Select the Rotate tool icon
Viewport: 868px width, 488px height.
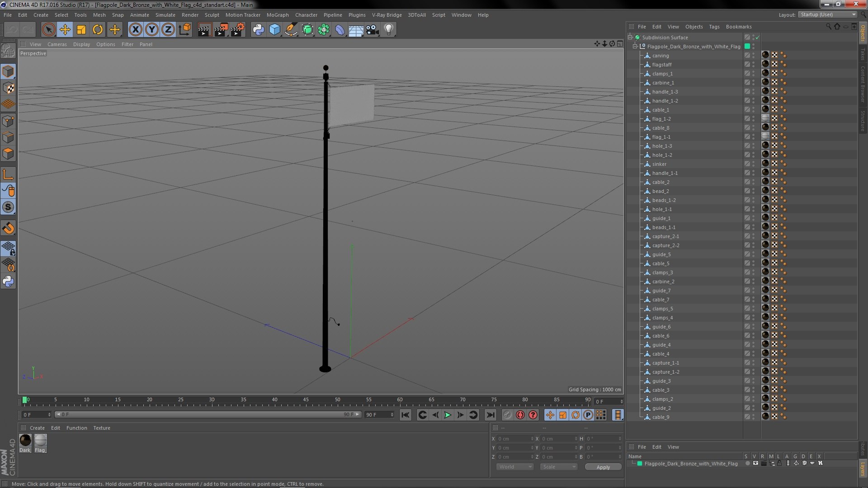(x=98, y=30)
